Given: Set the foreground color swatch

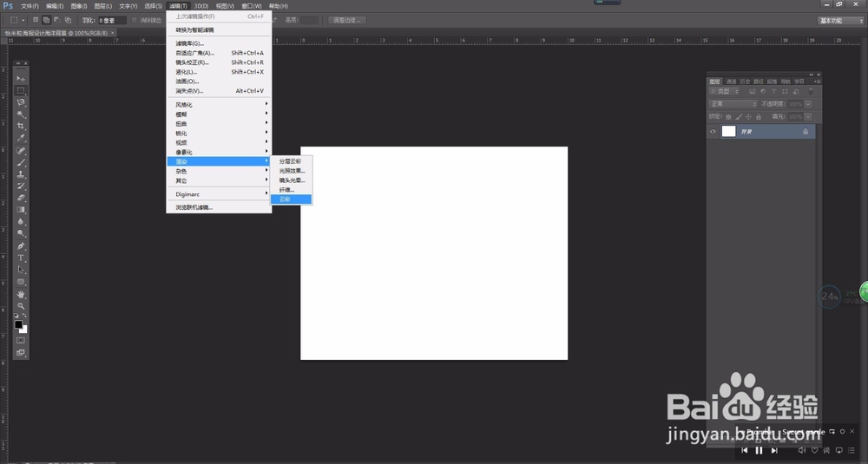Looking at the screenshot, I should (x=18, y=324).
